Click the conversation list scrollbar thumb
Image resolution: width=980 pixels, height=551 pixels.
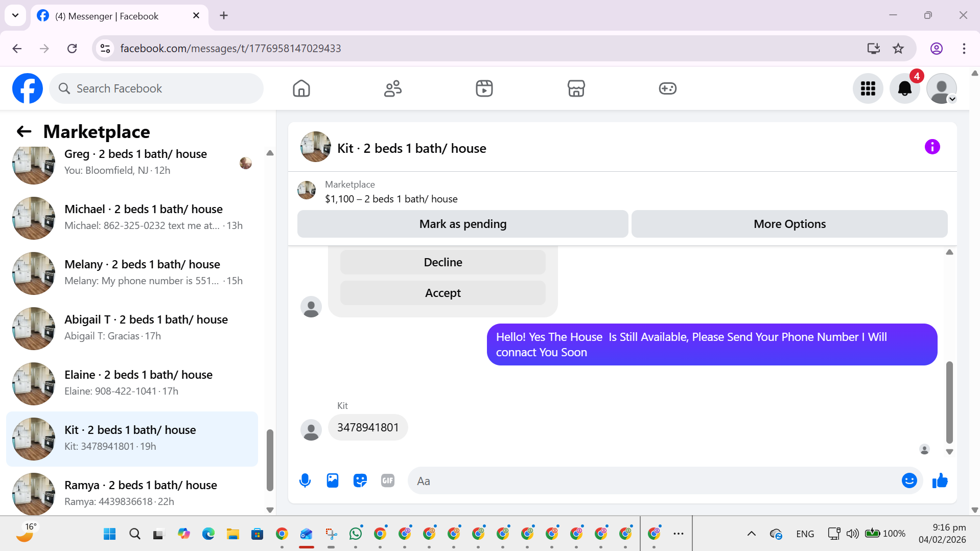tap(270, 460)
